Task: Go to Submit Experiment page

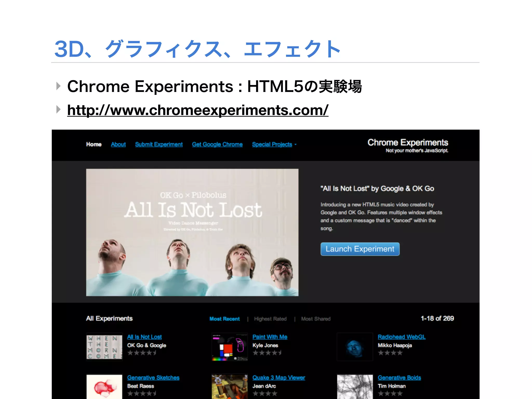Action: [159, 144]
